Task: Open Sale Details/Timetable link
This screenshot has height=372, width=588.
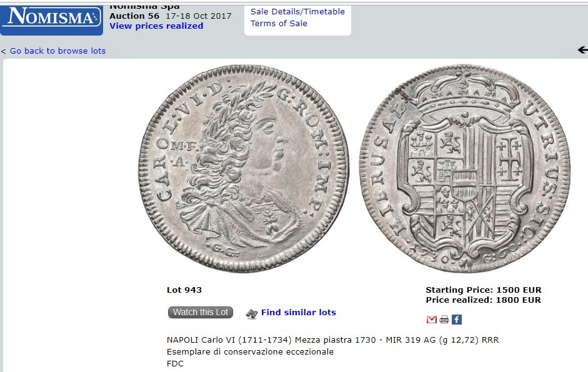Action: point(297,12)
